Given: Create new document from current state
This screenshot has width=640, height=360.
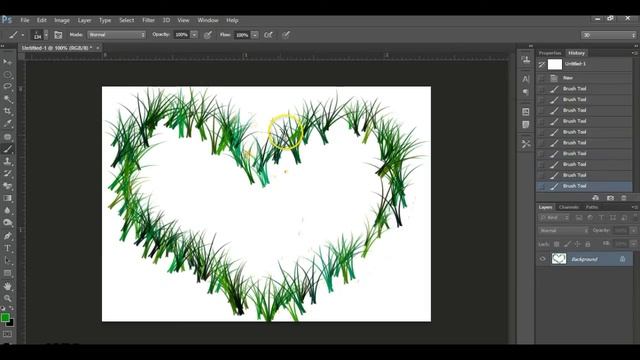Looking at the screenshot, I should (x=596, y=198).
